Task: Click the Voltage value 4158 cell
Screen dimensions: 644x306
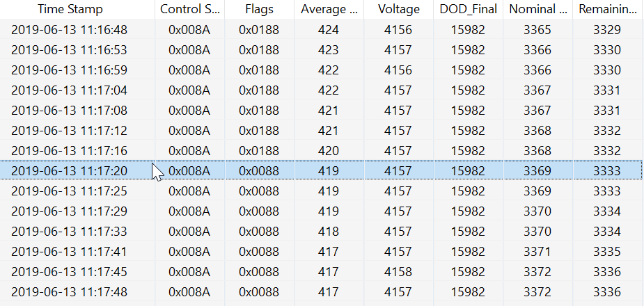Action: (398, 271)
